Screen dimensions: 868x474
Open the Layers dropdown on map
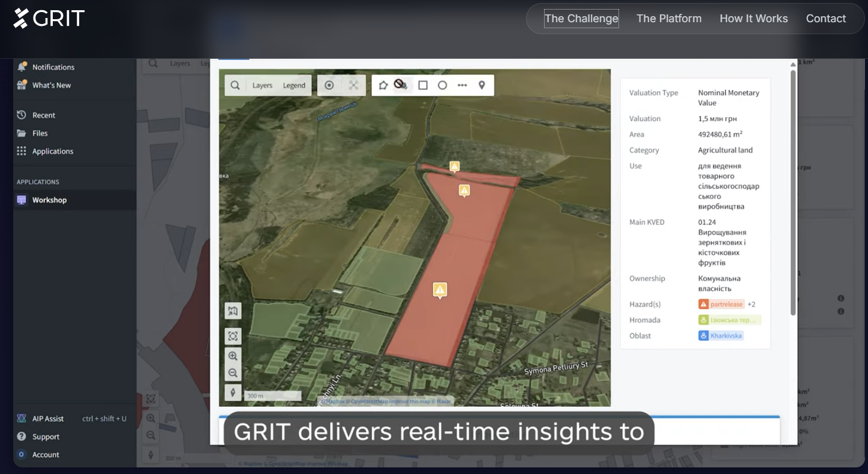pyautogui.click(x=262, y=85)
